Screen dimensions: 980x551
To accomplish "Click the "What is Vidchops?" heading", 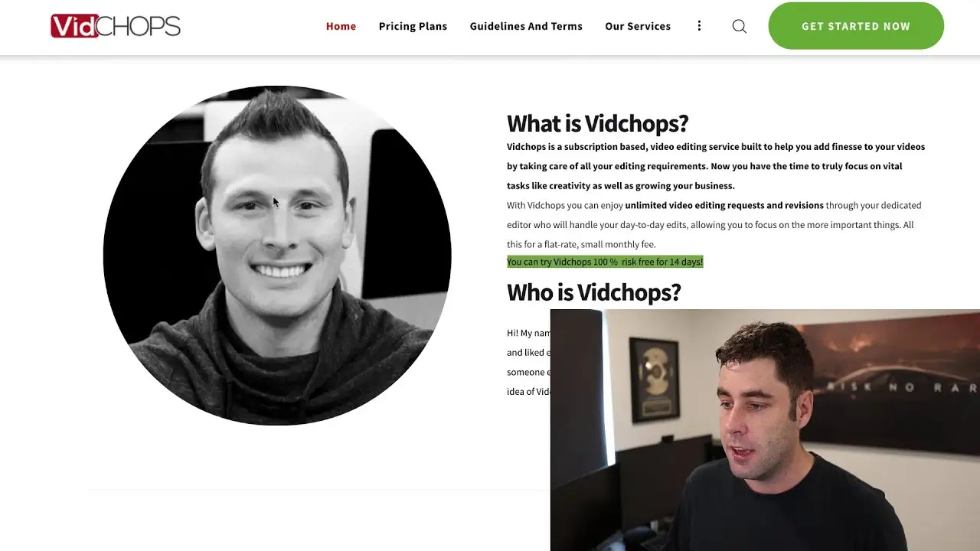I will (x=597, y=123).
